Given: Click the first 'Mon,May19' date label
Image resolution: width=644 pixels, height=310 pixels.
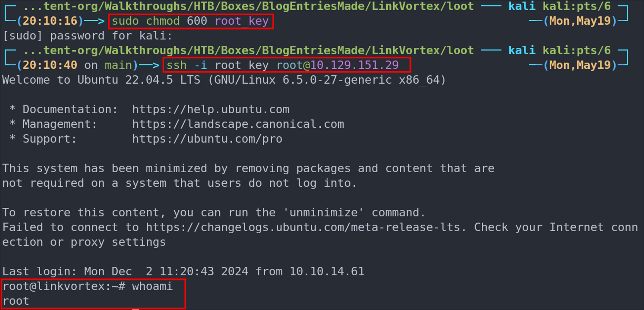Looking at the screenshot, I should [x=580, y=22].
